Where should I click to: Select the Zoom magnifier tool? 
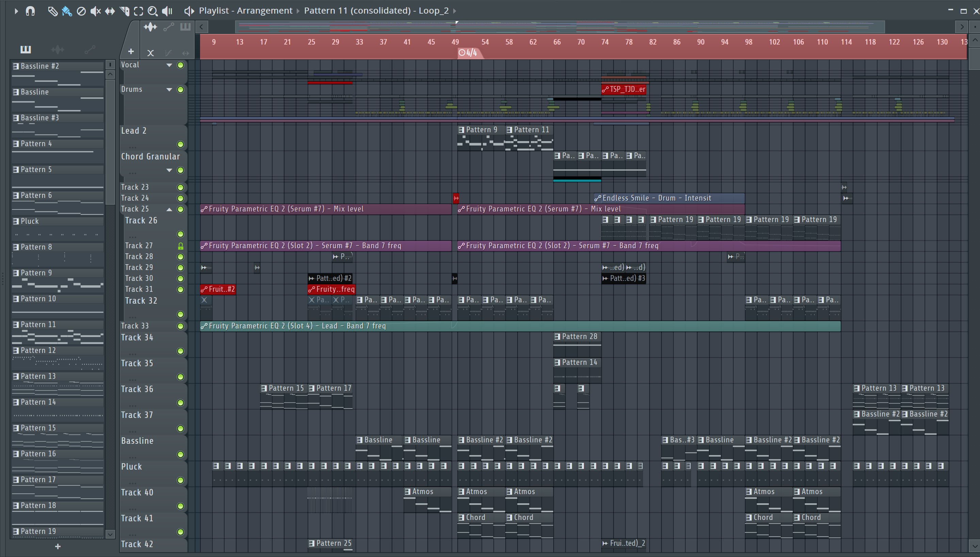(x=152, y=11)
